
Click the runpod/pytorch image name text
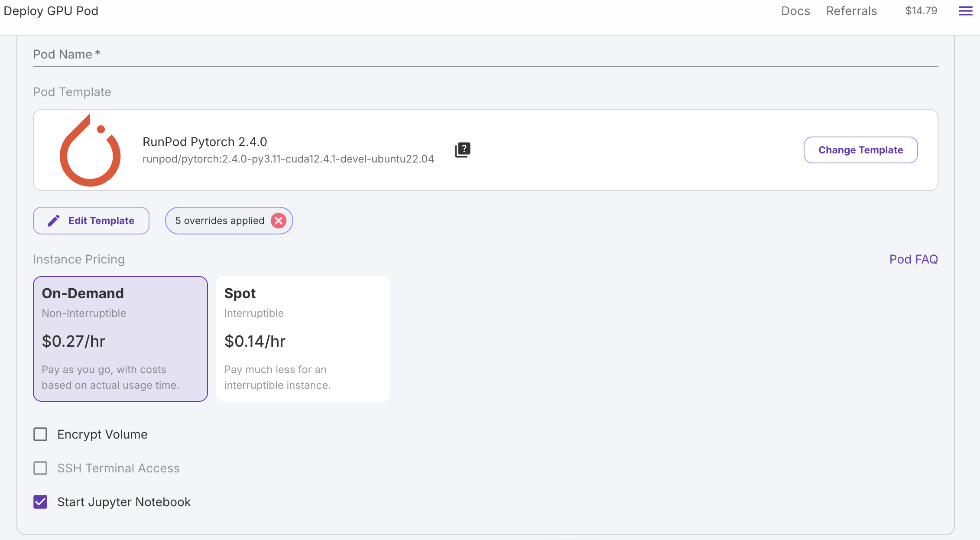[288, 159]
